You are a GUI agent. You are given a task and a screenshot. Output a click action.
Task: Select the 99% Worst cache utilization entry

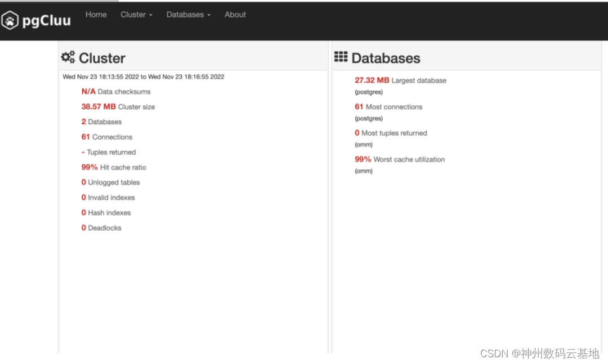(x=400, y=159)
